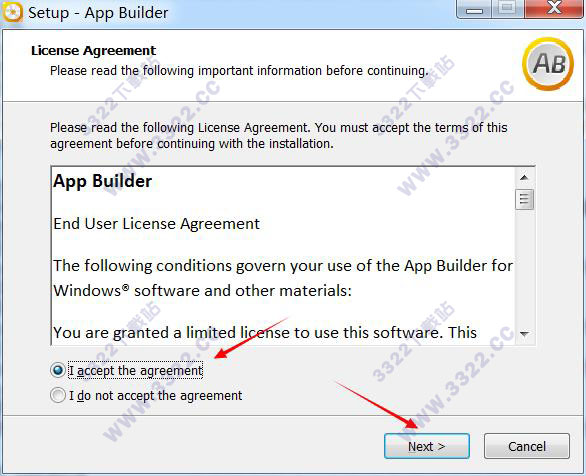Click the license text scroll up arrow
The width and height of the screenshot is (586, 476).
(524, 177)
